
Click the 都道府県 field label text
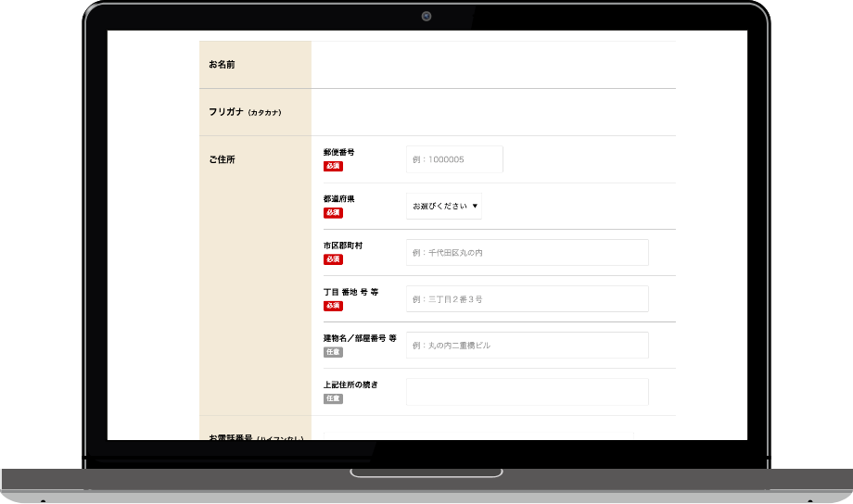click(338, 198)
